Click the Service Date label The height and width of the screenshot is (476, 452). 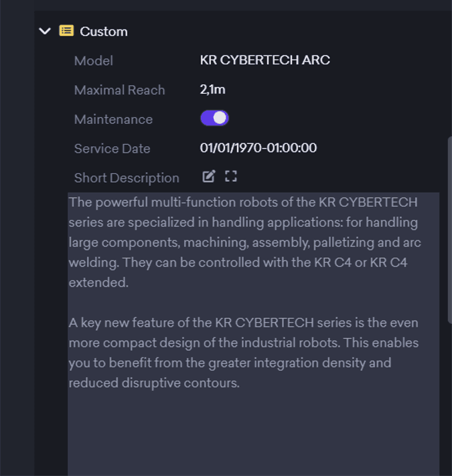coord(112,149)
